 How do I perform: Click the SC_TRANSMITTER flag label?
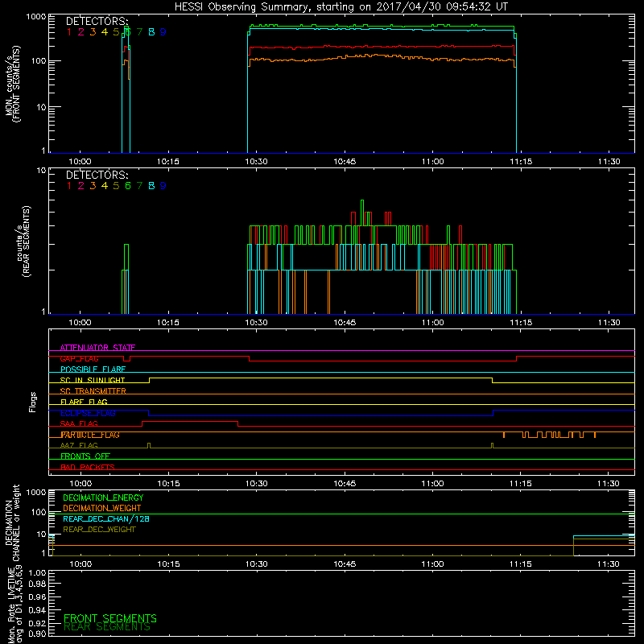tap(93, 391)
